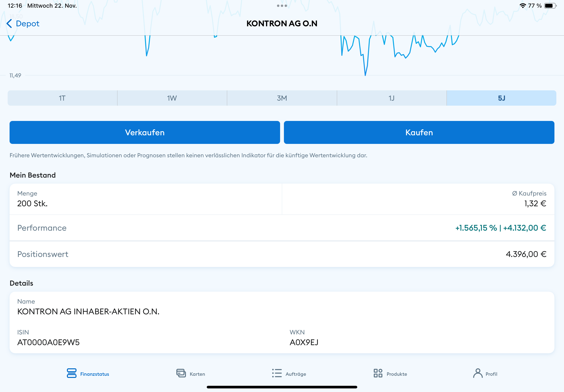
Task: Open Finanzstatus tab icon
Action: [71, 373]
